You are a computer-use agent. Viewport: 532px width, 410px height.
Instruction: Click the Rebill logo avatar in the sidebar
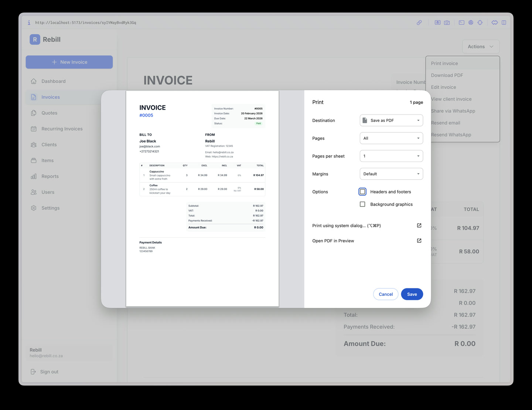[x=34, y=39]
